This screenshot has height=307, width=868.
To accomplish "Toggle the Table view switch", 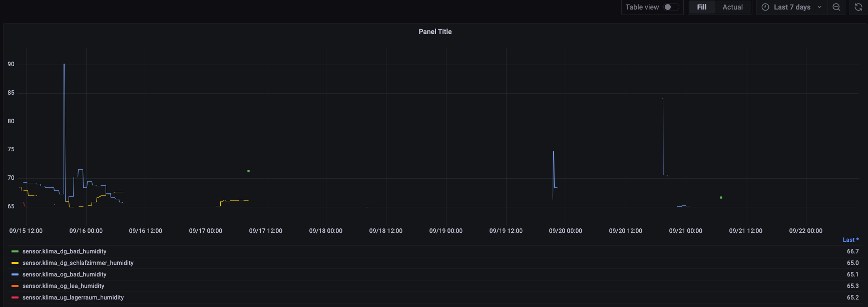I will (x=671, y=7).
